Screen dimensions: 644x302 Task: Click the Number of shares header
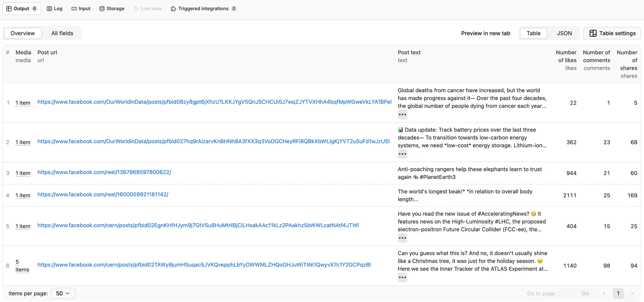(627, 60)
